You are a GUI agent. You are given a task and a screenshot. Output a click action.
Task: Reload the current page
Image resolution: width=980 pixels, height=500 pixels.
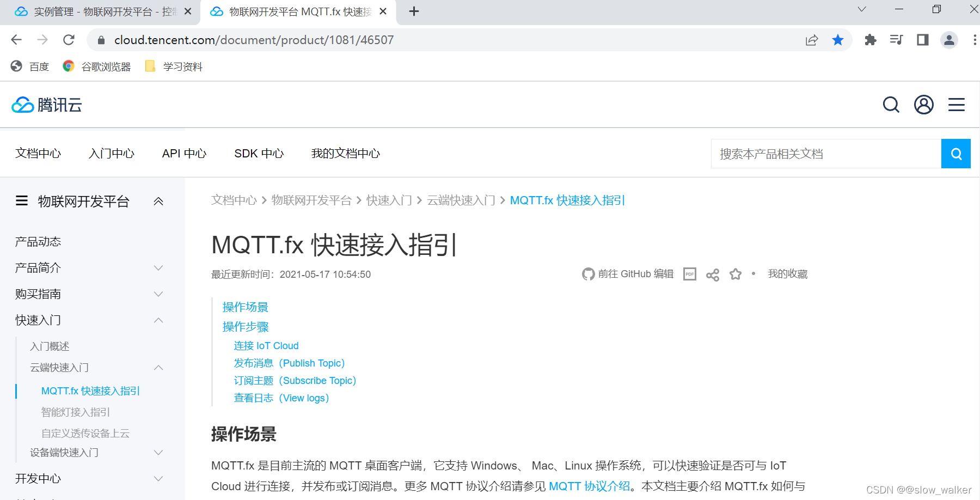[69, 40]
